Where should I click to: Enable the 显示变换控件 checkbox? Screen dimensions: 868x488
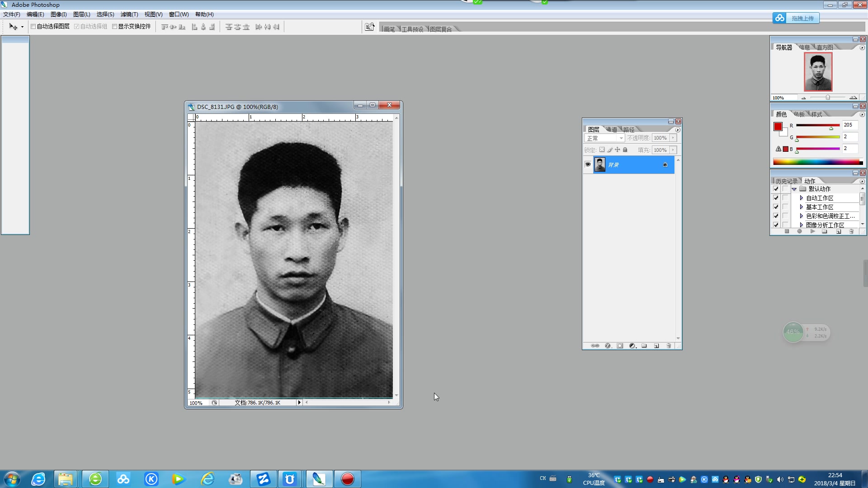click(x=114, y=27)
